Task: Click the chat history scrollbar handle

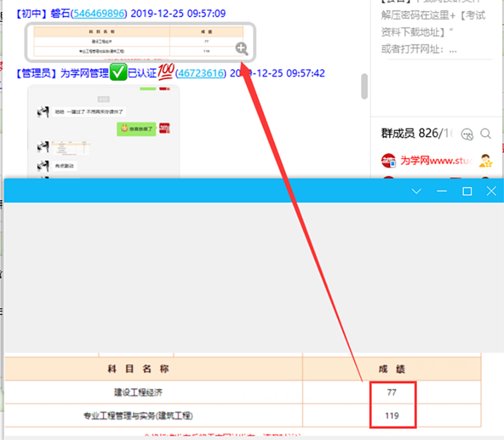Action: [x=364, y=86]
